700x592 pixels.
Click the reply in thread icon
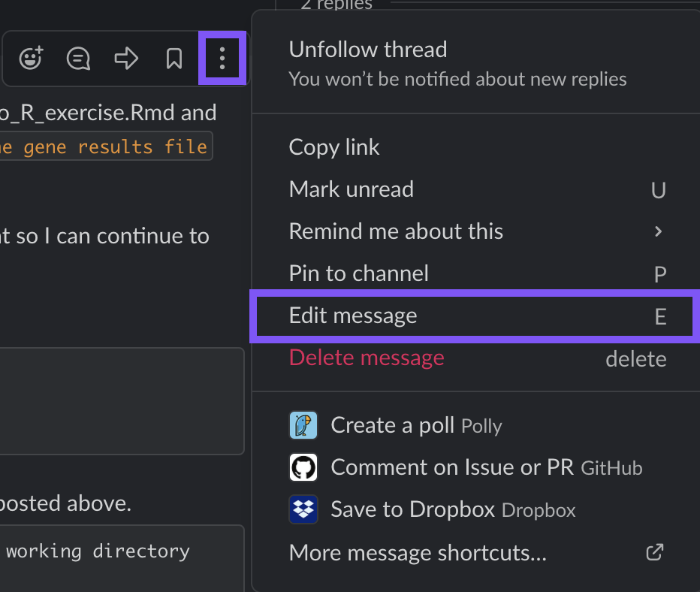point(78,59)
